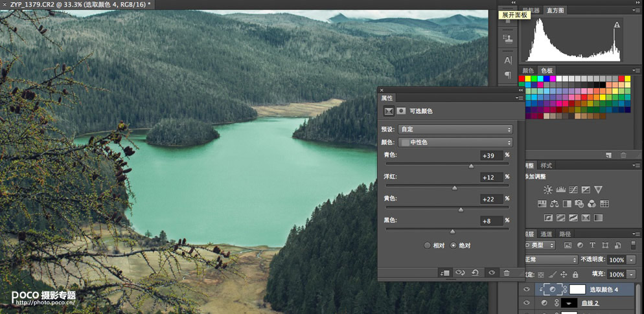This screenshot has height=314, width=644.
Task: Select the layer mask icon in Properties
Action: (x=401, y=111)
